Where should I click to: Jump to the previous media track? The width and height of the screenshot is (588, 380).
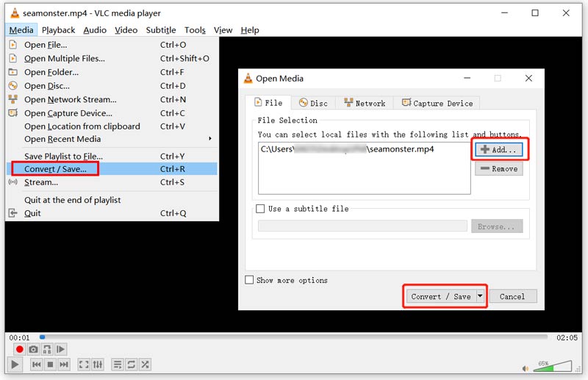tap(36, 365)
